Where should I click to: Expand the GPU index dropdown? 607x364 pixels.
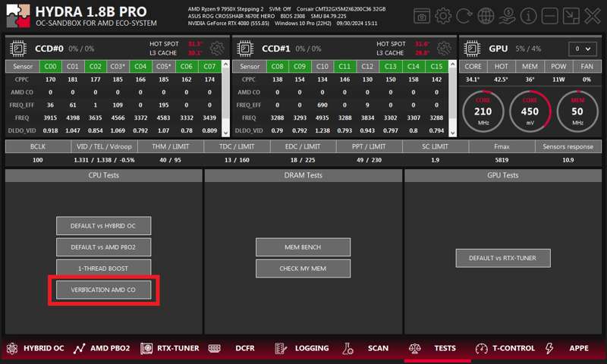coord(583,49)
